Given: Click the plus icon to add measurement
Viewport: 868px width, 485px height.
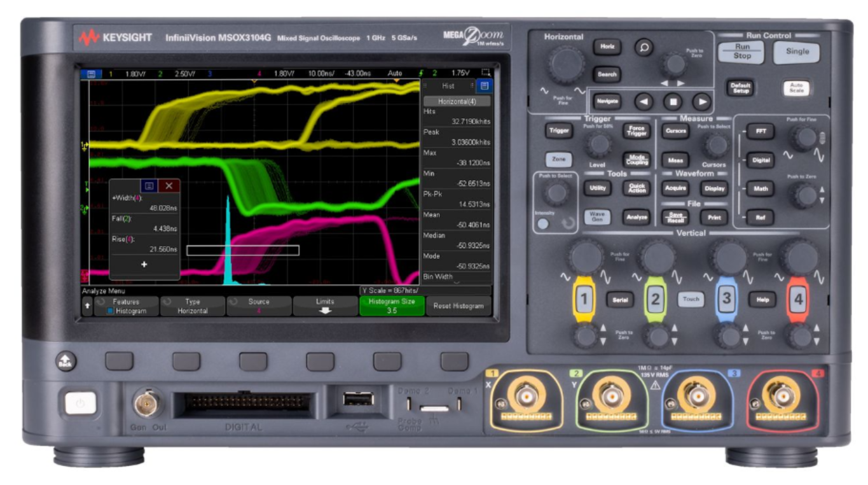Looking at the screenshot, I should point(144,264).
